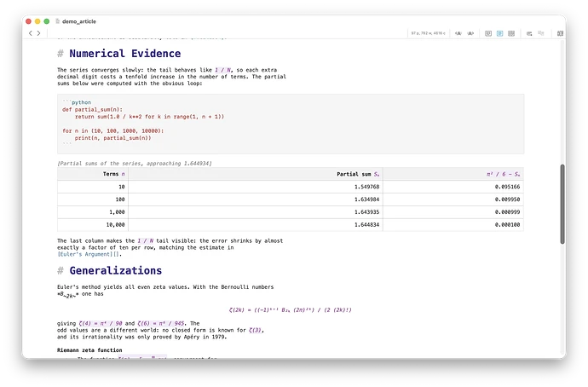Viewport: 588px width, 387px height.
Task: Click the for n in (10, 100... code line
Action: click(112, 131)
